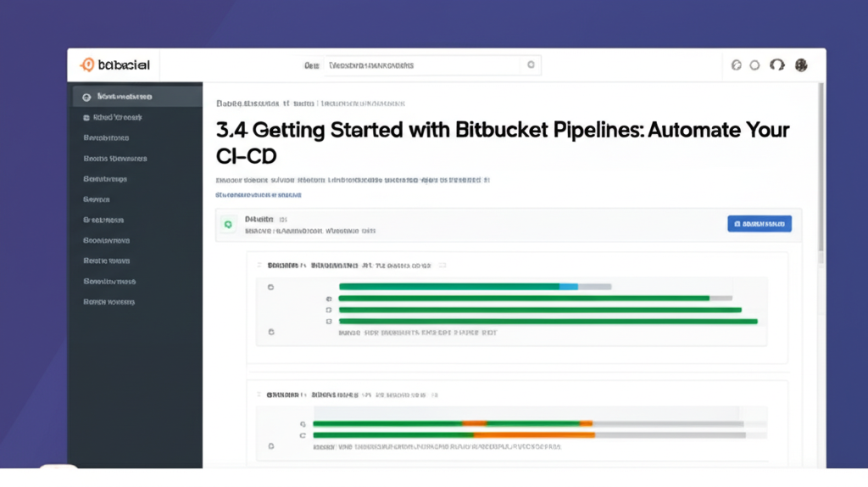Click the icon beside the bar with the long orange segment
The width and height of the screenshot is (868, 487).
(x=303, y=435)
